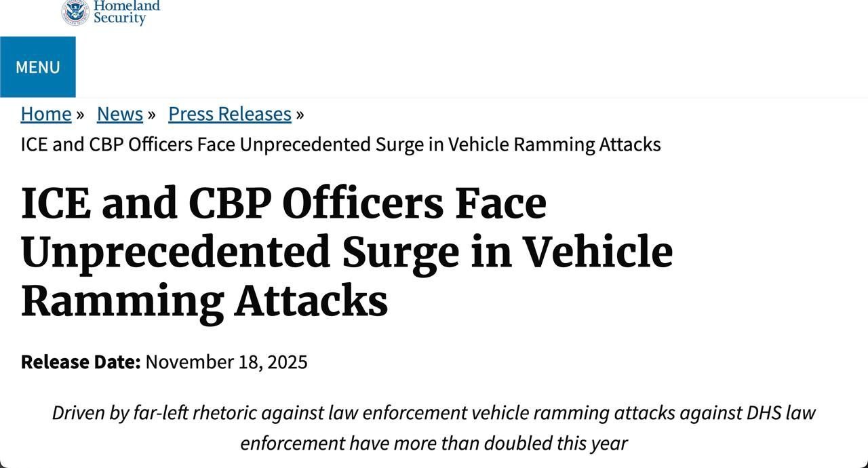Screen dimensions: 868x468
Task: Open the blue MENU button
Action: point(38,67)
